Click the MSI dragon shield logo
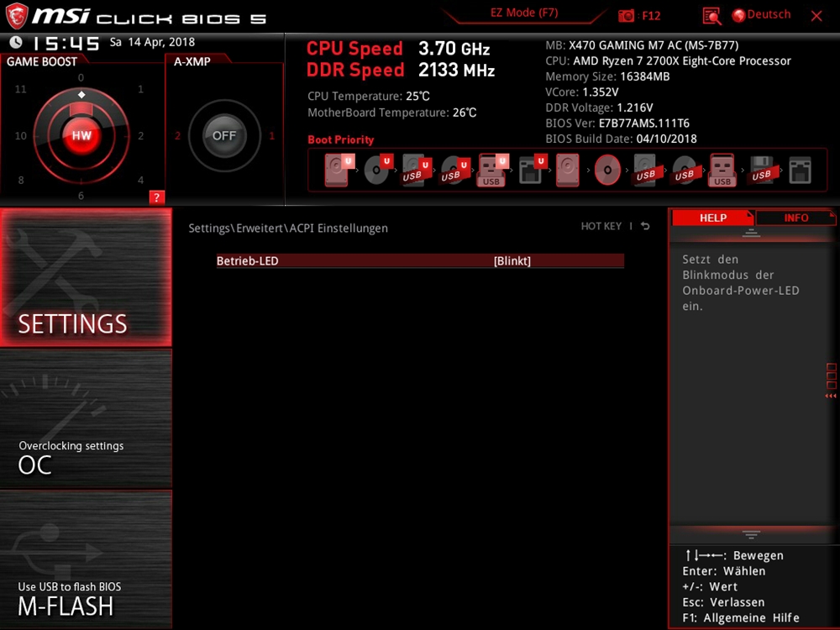The height and width of the screenshot is (630, 840). point(16,15)
